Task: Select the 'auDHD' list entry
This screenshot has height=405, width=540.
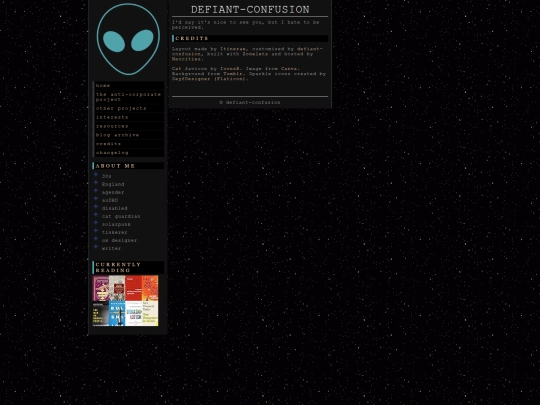Action: (110, 200)
